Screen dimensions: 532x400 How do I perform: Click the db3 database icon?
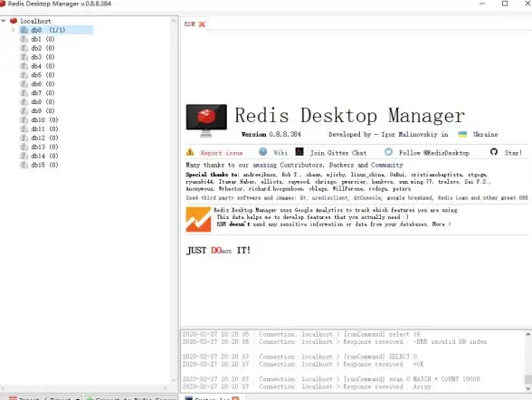click(x=24, y=57)
